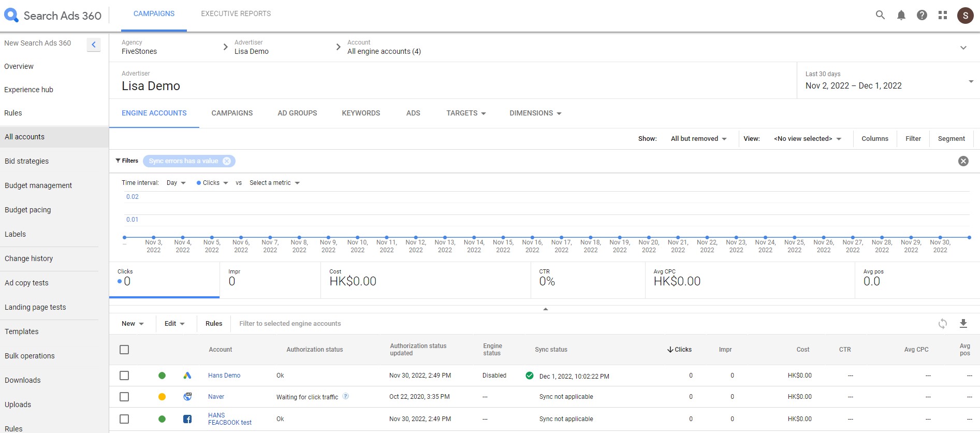The height and width of the screenshot is (433, 980).
Task: Click sync success check icon
Action: coord(530,376)
